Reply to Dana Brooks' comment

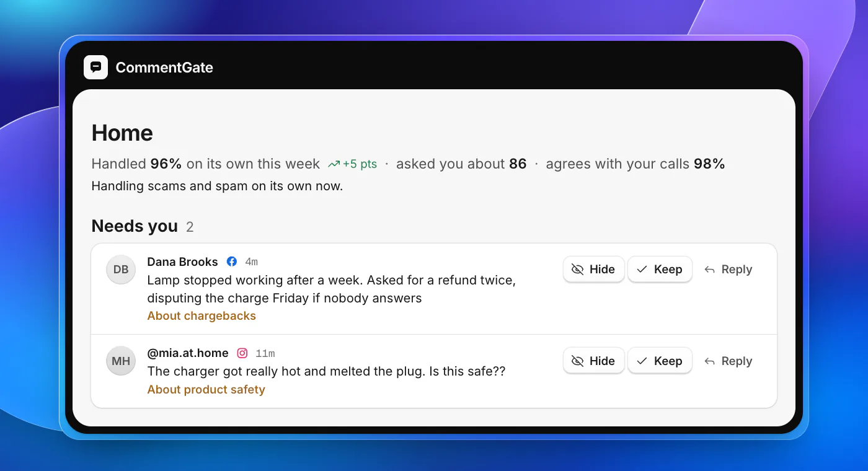click(728, 270)
